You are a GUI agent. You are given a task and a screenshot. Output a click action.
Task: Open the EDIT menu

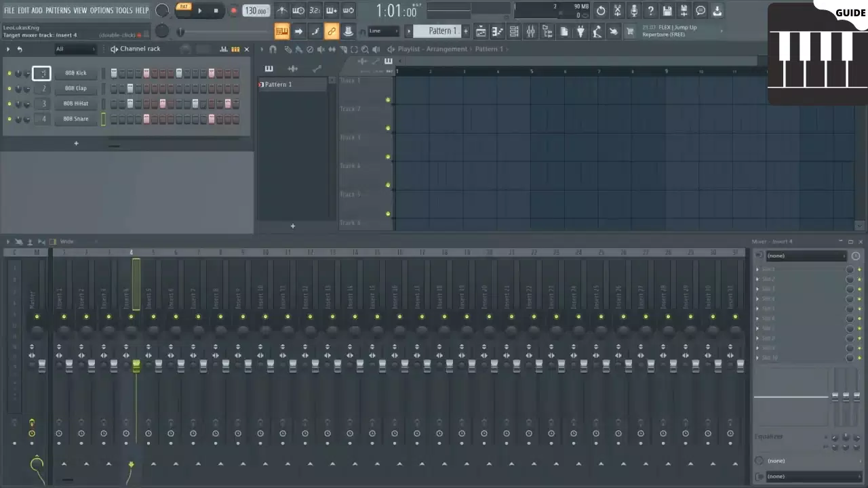pyautogui.click(x=23, y=11)
